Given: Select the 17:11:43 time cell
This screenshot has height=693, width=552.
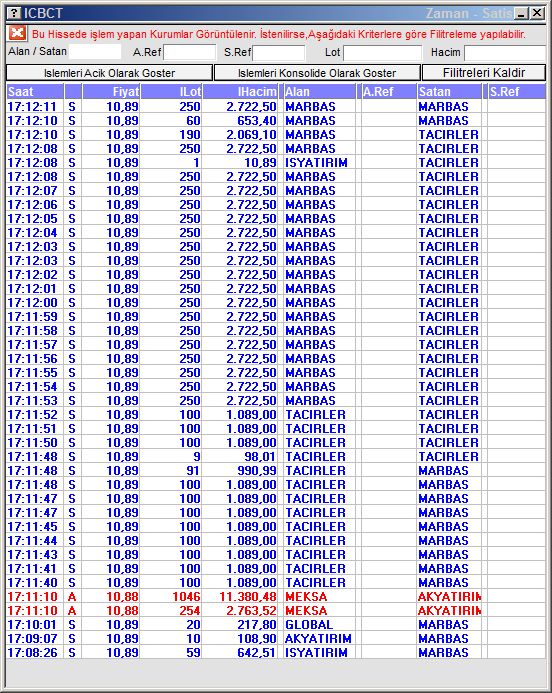Looking at the screenshot, I should (x=35, y=555).
